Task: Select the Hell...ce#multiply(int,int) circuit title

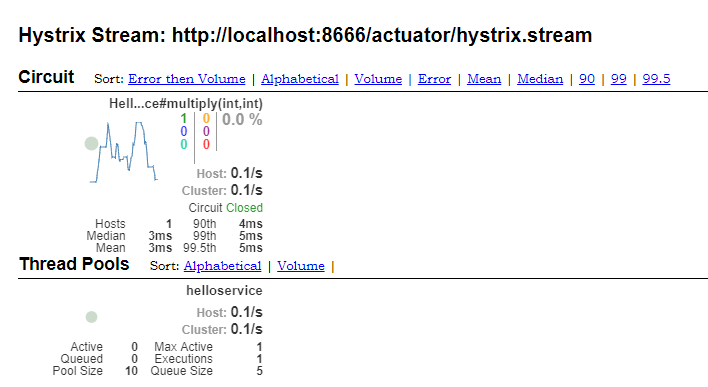Action: point(186,104)
